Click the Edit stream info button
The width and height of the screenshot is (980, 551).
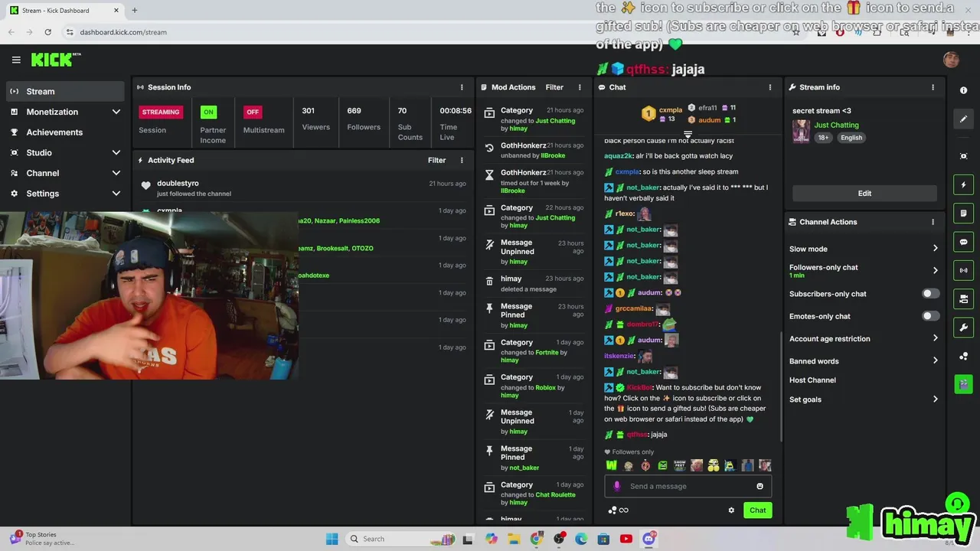(x=864, y=194)
